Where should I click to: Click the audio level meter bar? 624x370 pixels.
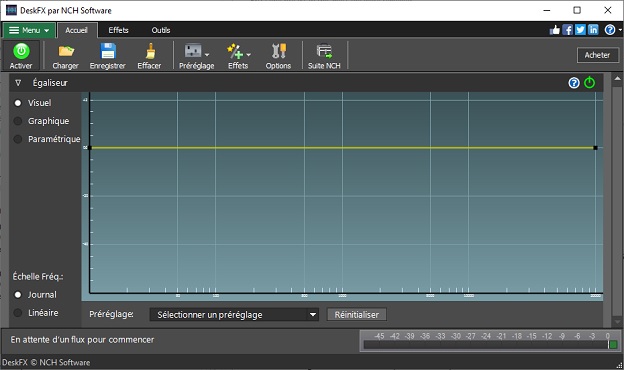[x=490, y=345]
